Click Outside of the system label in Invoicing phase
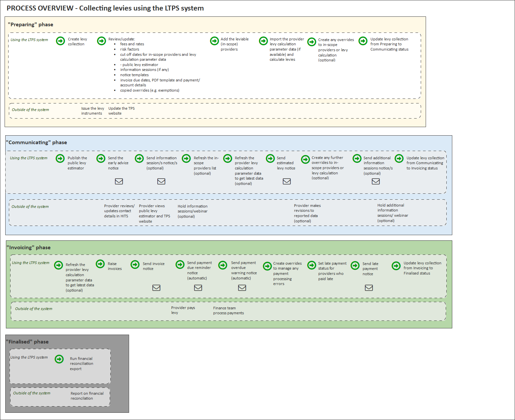The width and height of the screenshot is (515, 420). [x=34, y=309]
